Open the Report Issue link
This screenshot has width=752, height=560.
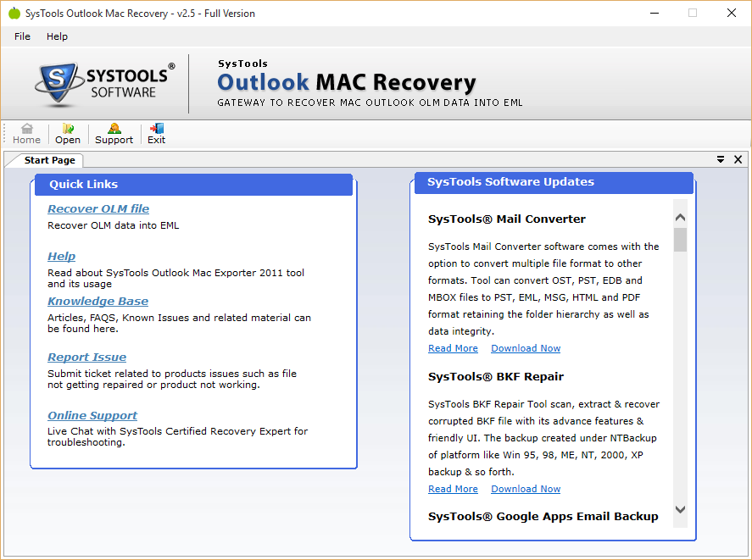[86, 358]
